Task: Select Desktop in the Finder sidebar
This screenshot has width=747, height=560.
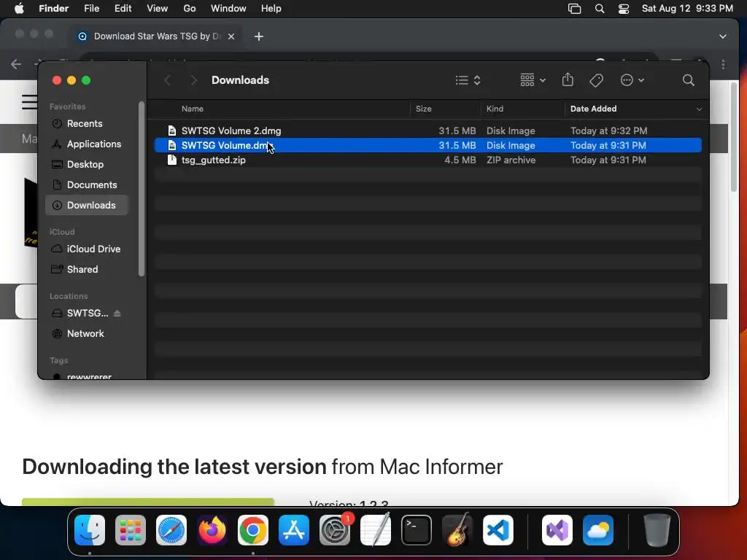Action: coord(85,164)
